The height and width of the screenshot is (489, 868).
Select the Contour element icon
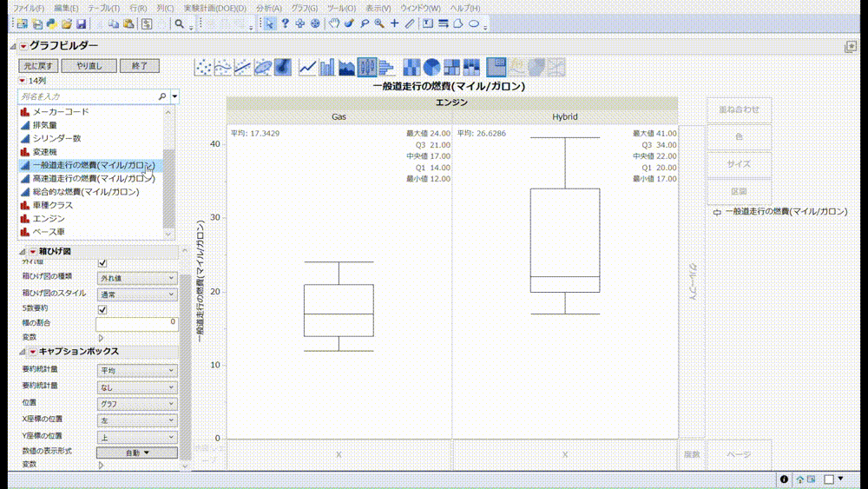pos(282,68)
